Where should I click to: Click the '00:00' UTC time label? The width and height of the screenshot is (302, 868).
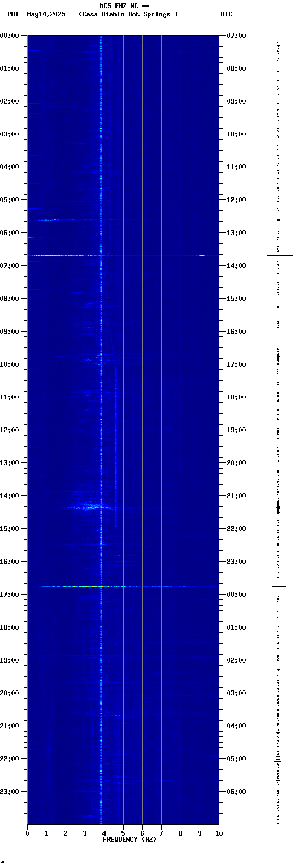click(x=236, y=595)
